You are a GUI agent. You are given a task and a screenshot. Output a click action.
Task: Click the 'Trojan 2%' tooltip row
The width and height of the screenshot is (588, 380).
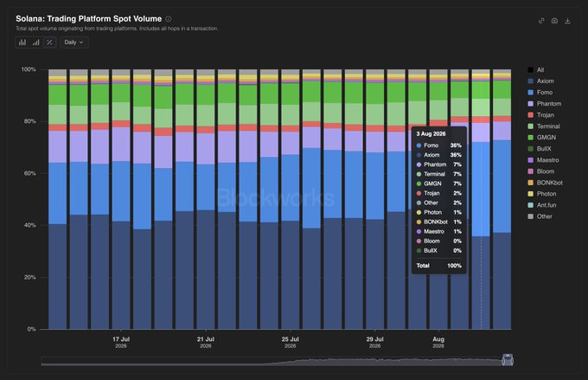point(438,193)
